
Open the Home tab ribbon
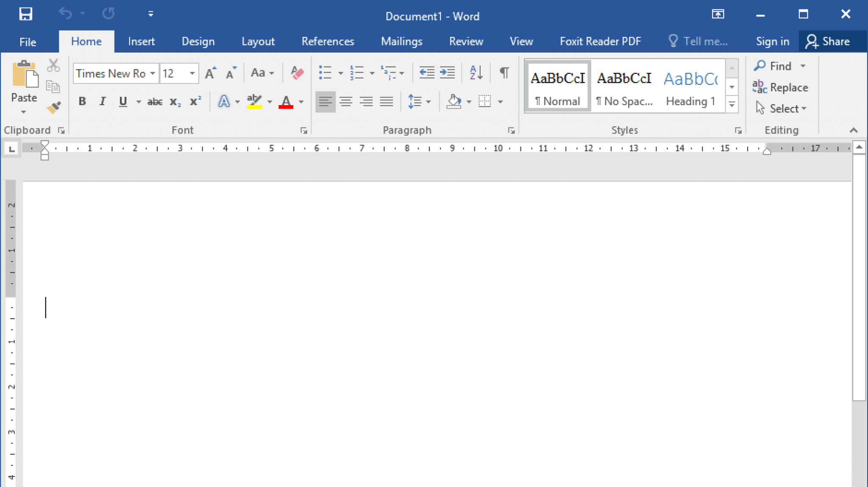pos(86,41)
